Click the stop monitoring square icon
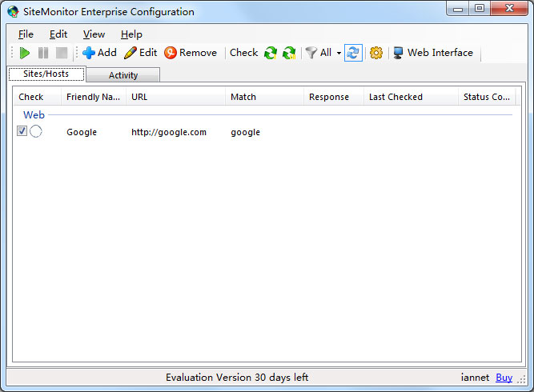Screen dimensions: 534x392 62,53
